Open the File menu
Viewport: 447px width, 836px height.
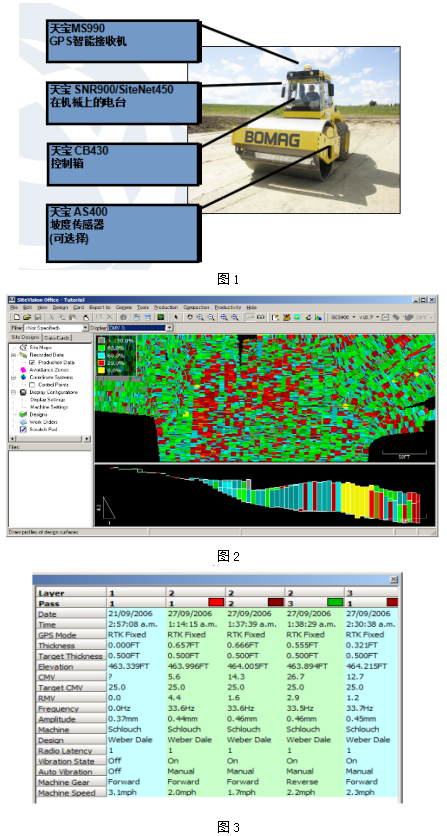14,307
